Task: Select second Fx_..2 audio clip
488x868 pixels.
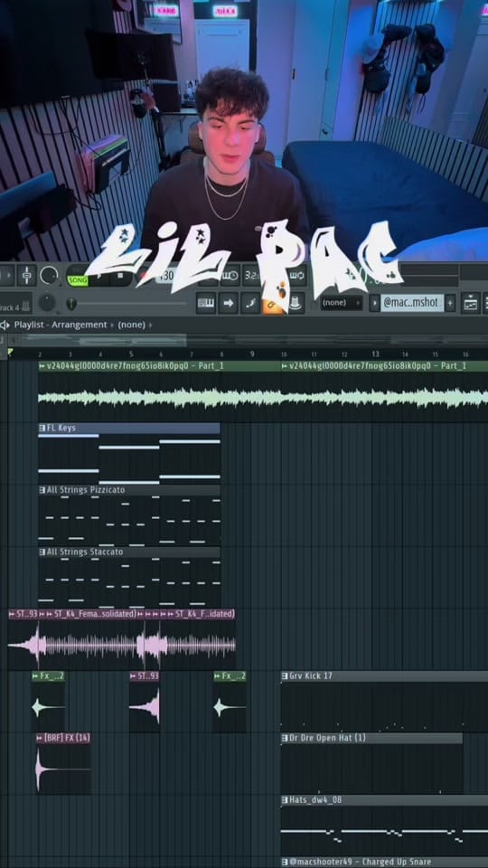Action: tap(230, 702)
